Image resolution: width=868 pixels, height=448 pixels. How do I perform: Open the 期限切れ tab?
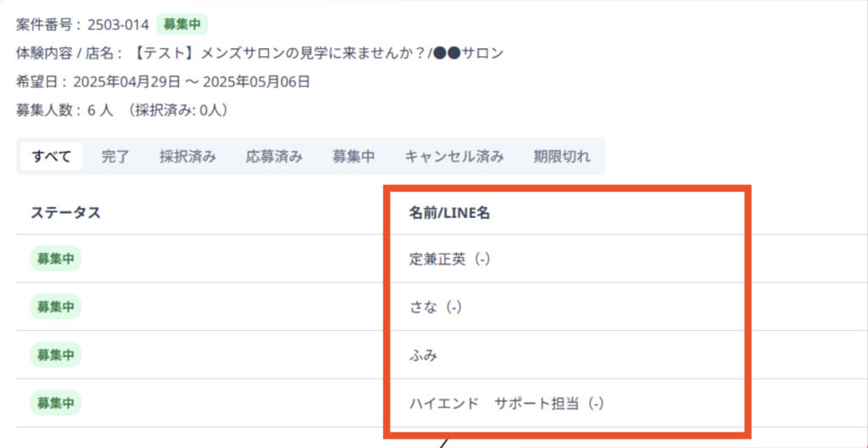click(x=562, y=156)
